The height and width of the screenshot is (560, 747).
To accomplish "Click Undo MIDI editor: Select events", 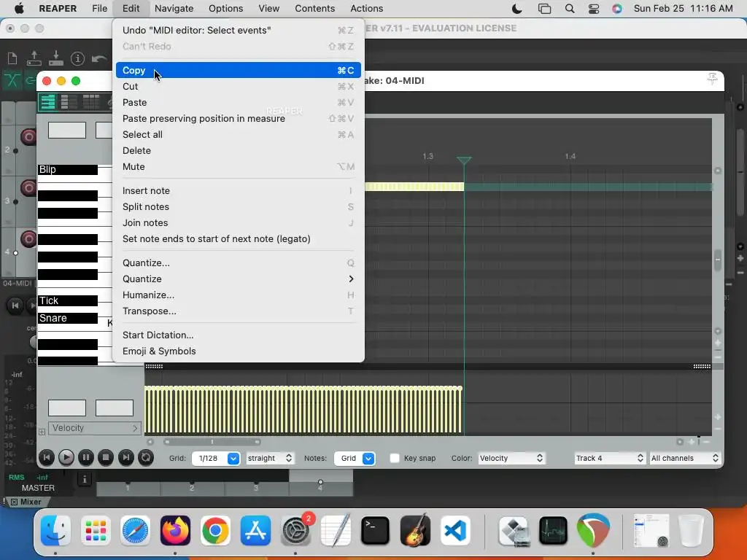I will (x=239, y=31).
